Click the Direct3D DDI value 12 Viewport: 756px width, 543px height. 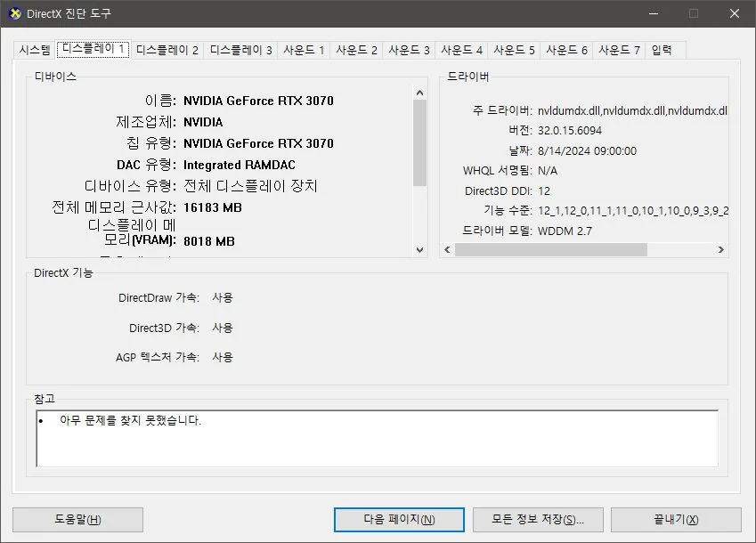[x=544, y=190]
